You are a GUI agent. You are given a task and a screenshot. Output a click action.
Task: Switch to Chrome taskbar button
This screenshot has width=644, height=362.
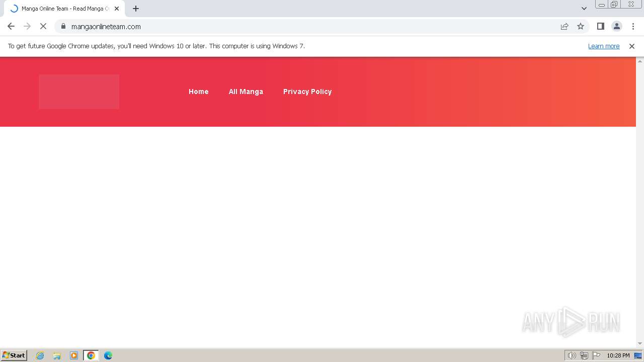point(91,355)
